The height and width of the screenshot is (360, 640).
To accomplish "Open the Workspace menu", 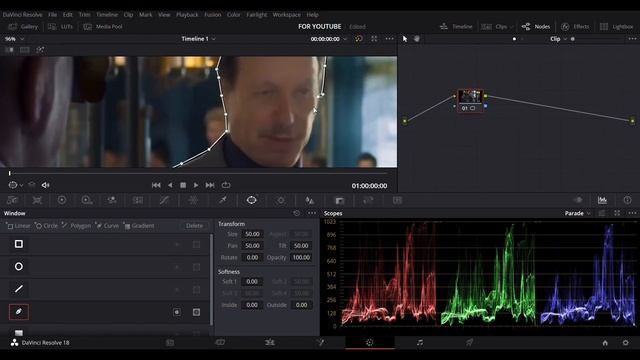I will coord(287,15).
